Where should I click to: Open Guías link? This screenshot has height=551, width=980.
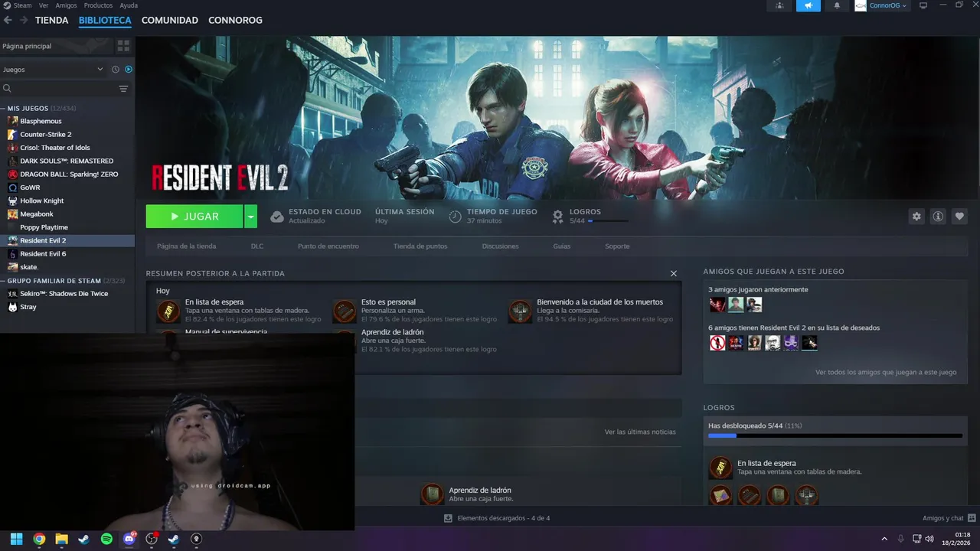point(562,246)
